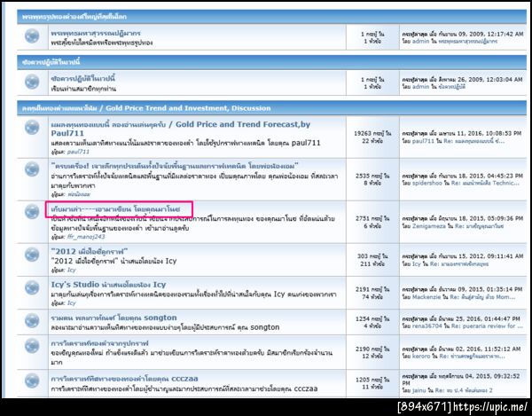
Task: Click the board icon beside the ccczaa board
Action: pos(32,381)
